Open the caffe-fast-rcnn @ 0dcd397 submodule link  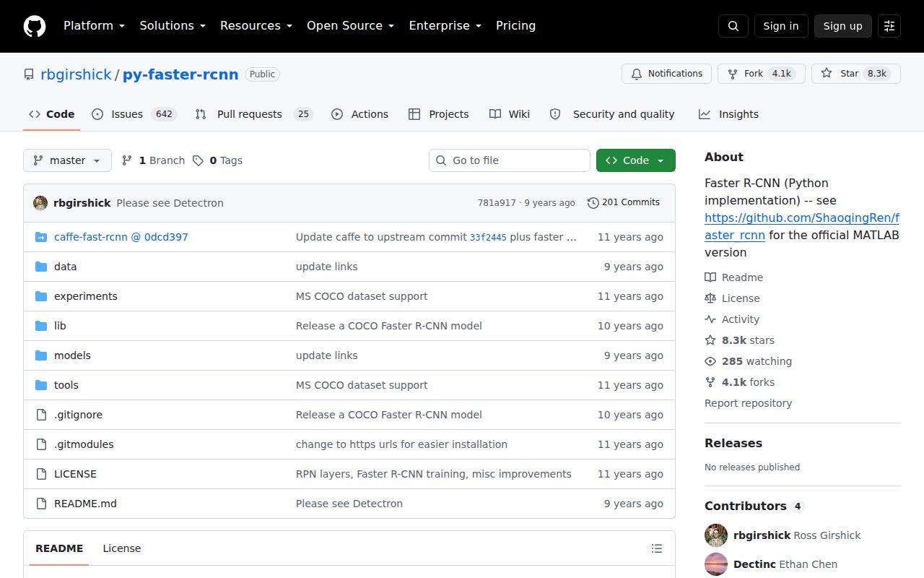coord(121,237)
